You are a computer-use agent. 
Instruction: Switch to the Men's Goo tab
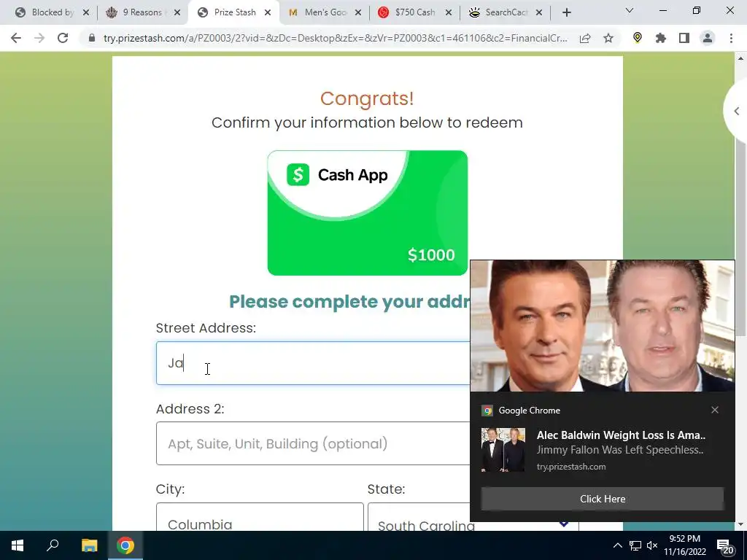pyautogui.click(x=325, y=12)
